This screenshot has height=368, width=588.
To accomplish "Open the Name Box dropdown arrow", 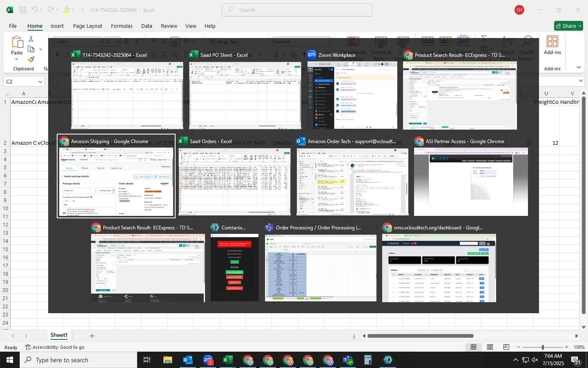I will (40, 82).
